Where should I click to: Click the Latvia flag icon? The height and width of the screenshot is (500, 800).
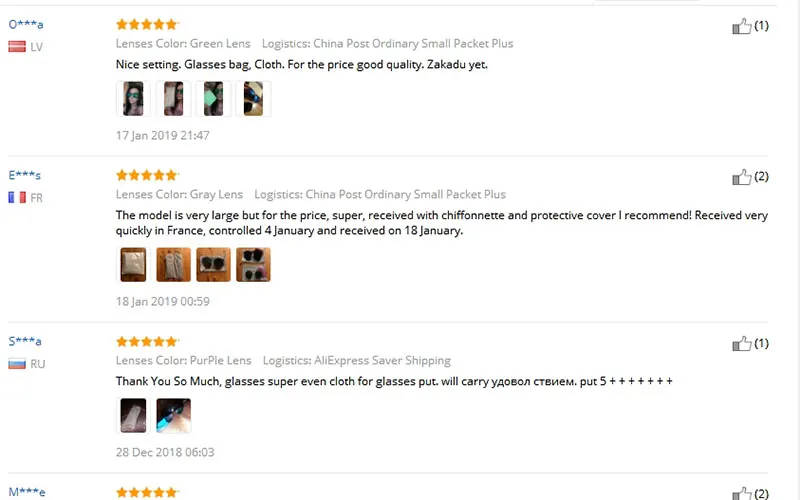(17, 47)
